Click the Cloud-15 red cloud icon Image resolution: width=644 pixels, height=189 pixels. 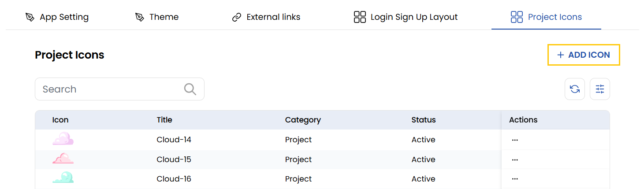coord(63,159)
